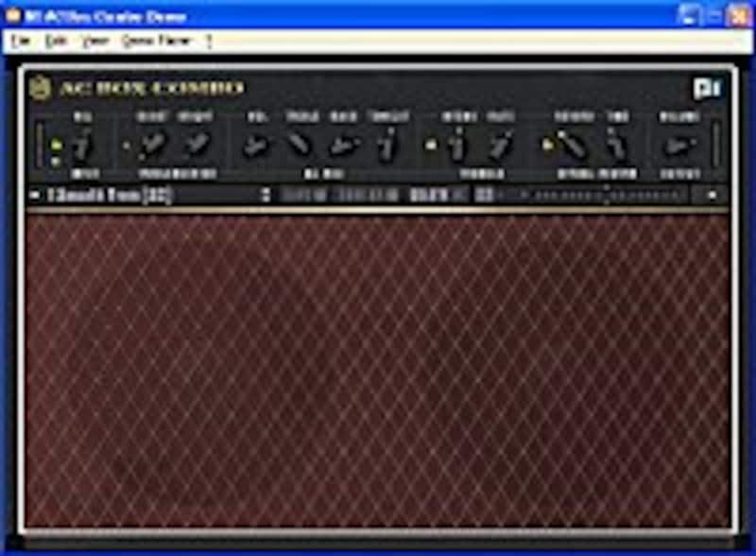Step presets with the up/down arrows
The height and width of the screenshot is (556, 756).
[x=266, y=196]
